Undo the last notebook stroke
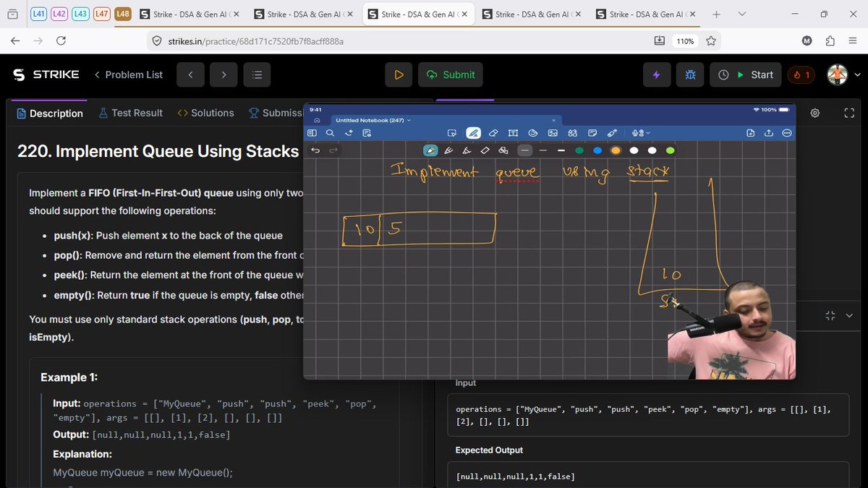 (x=316, y=150)
